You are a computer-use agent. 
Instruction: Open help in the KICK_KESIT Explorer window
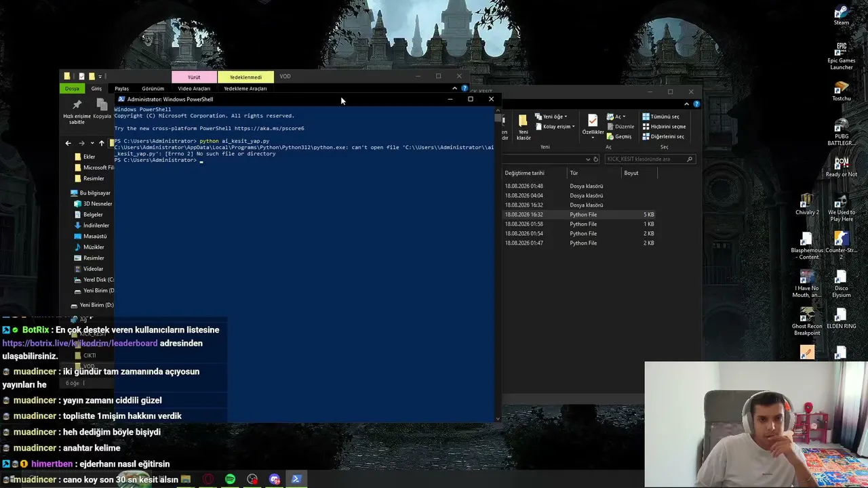pyautogui.click(x=696, y=104)
